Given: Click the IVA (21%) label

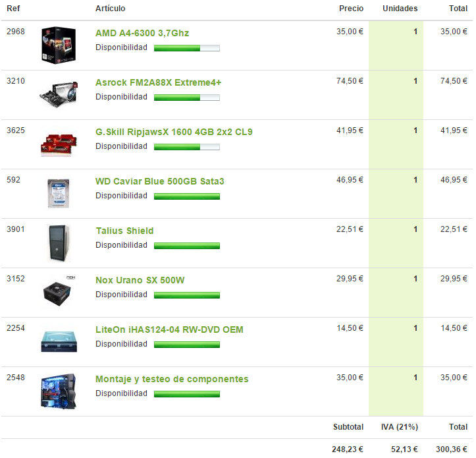Looking at the screenshot, I should [400, 427].
